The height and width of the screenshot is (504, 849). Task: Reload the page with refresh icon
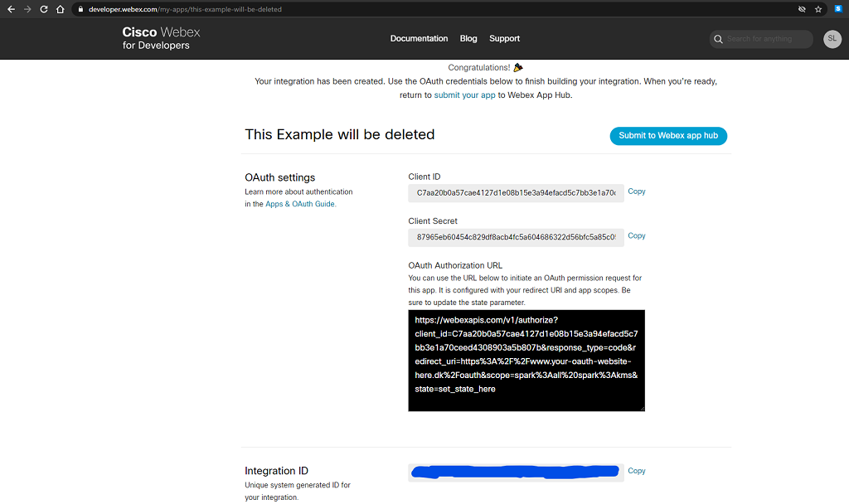tap(44, 9)
